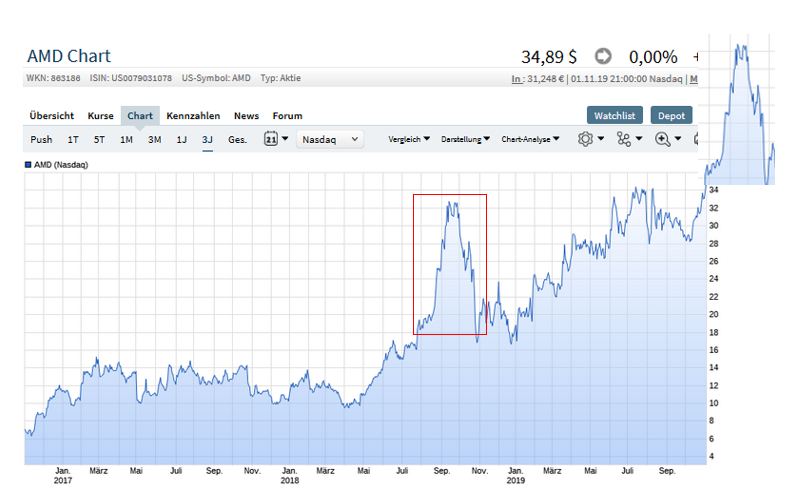Open the calendar date-range icon
Viewport: 794px width, 493px height.
271,139
